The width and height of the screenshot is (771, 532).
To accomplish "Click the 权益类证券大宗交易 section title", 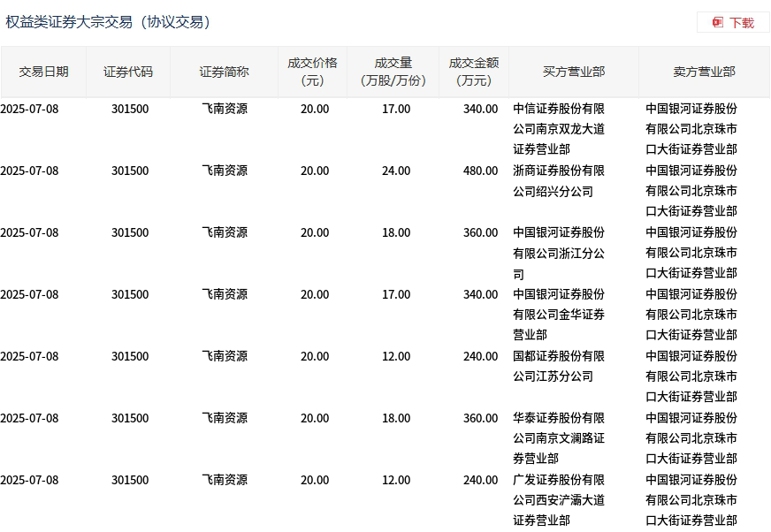I will pos(108,22).
